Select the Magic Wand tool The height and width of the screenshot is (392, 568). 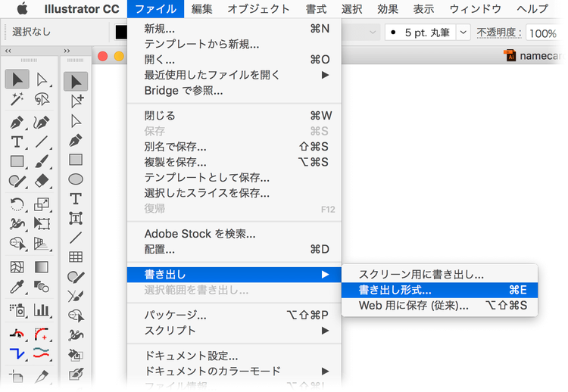point(17,99)
